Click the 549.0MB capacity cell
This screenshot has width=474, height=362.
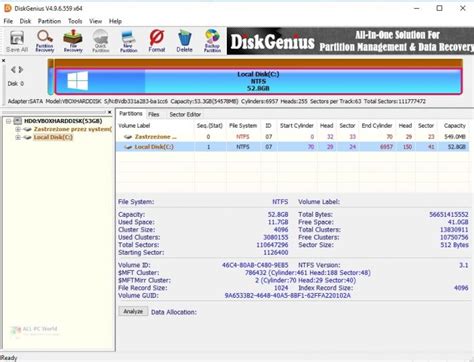[x=455, y=137]
